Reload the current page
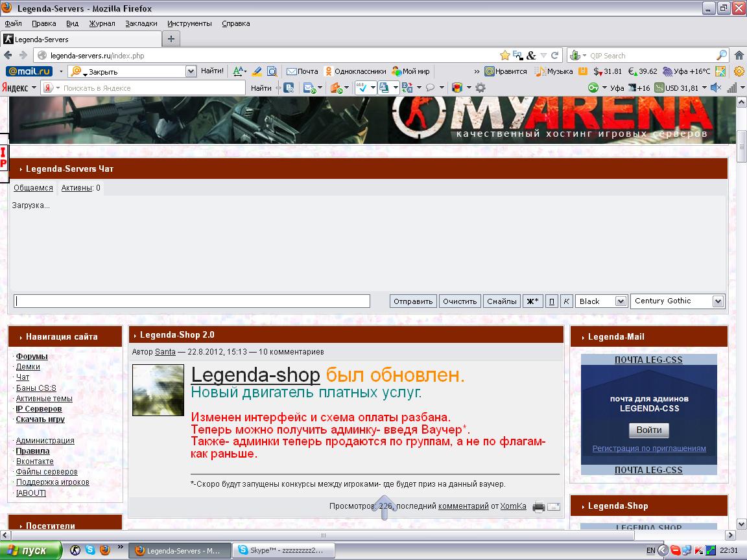 [x=554, y=55]
